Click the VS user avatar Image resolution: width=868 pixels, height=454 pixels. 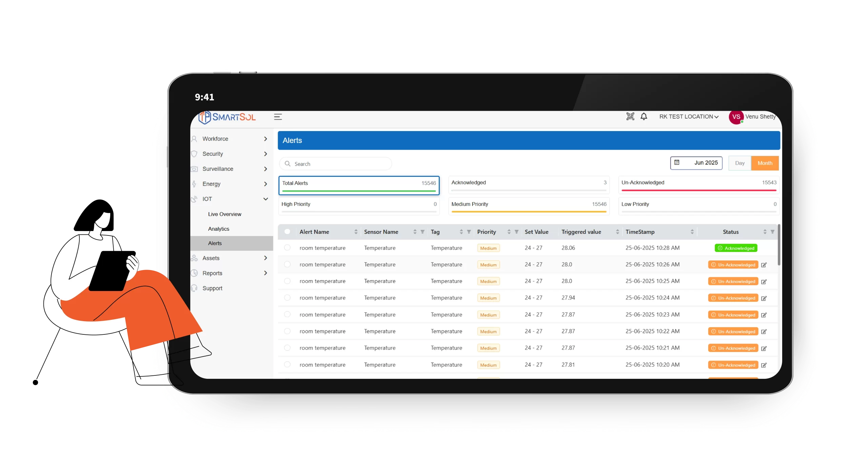(x=736, y=117)
